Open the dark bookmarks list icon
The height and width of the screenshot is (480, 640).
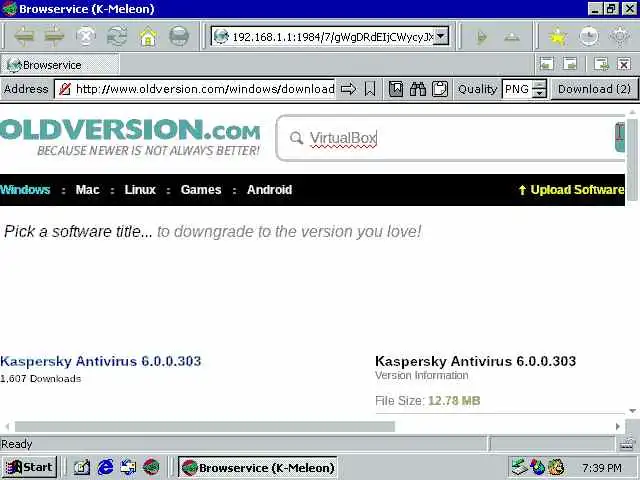click(396, 89)
